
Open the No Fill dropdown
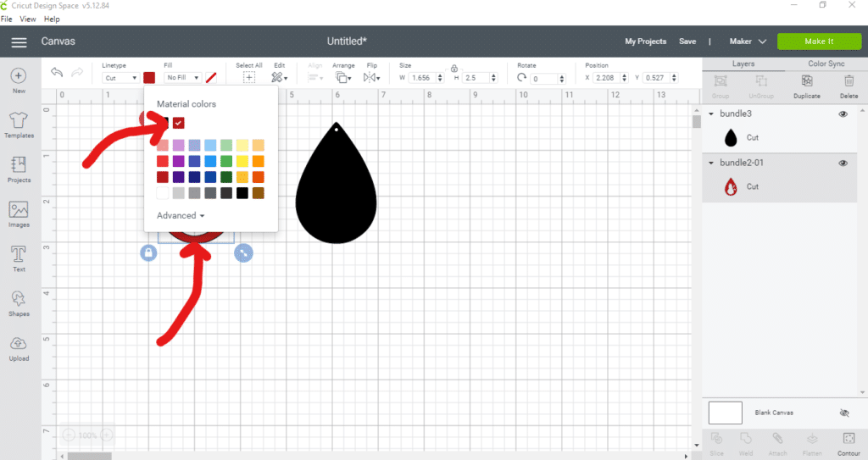point(183,78)
